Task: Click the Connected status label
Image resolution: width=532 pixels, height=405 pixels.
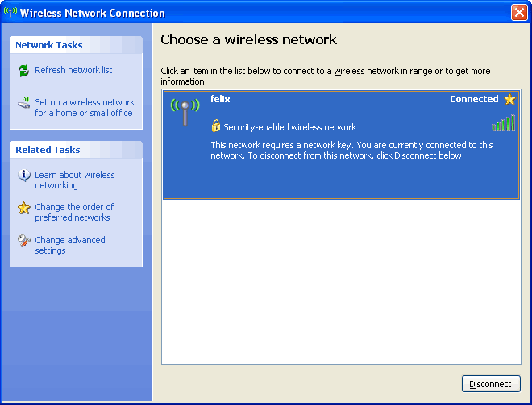Action: 474,99
